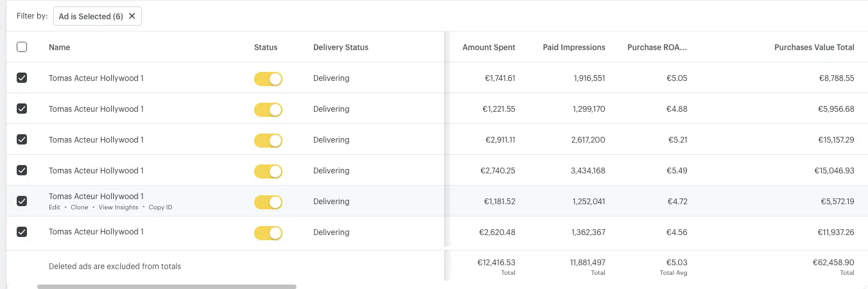Open Edit for the hovered ad row

coord(55,207)
